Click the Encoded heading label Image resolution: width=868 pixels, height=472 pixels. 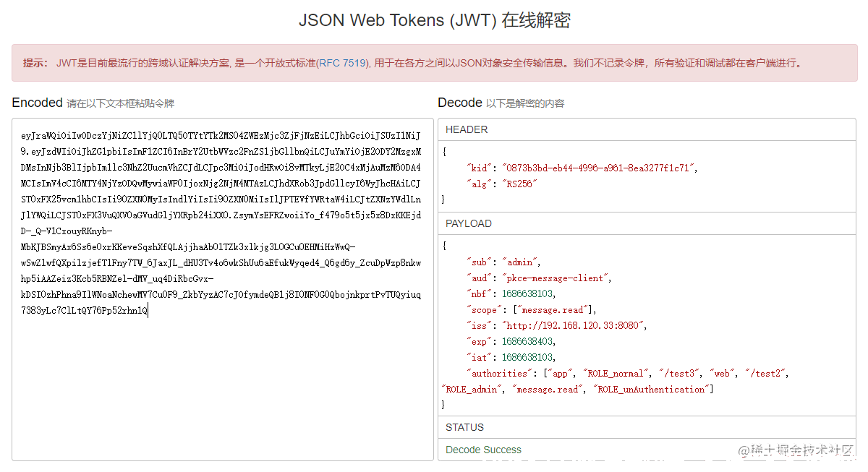pyautogui.click(x=37, y=103)
